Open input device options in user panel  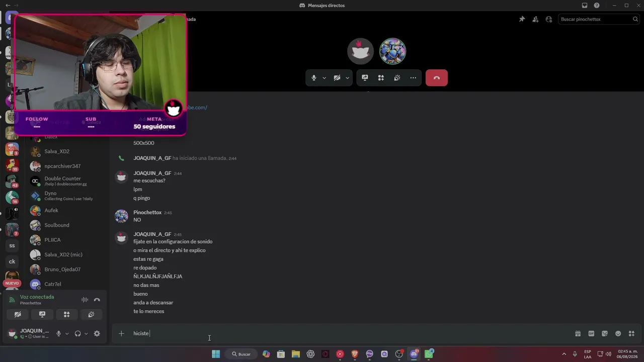tap(67, 333)
